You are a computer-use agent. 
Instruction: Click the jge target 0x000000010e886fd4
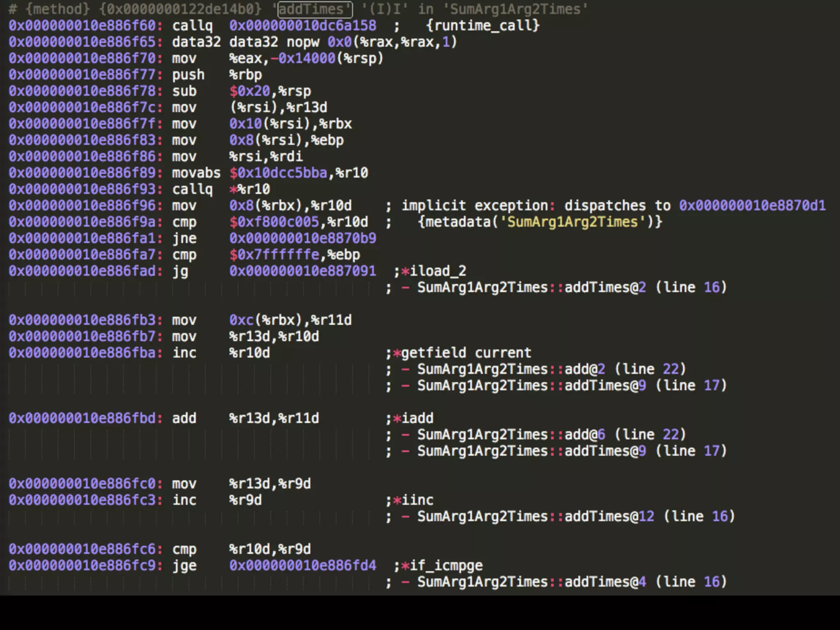point(302,566)
